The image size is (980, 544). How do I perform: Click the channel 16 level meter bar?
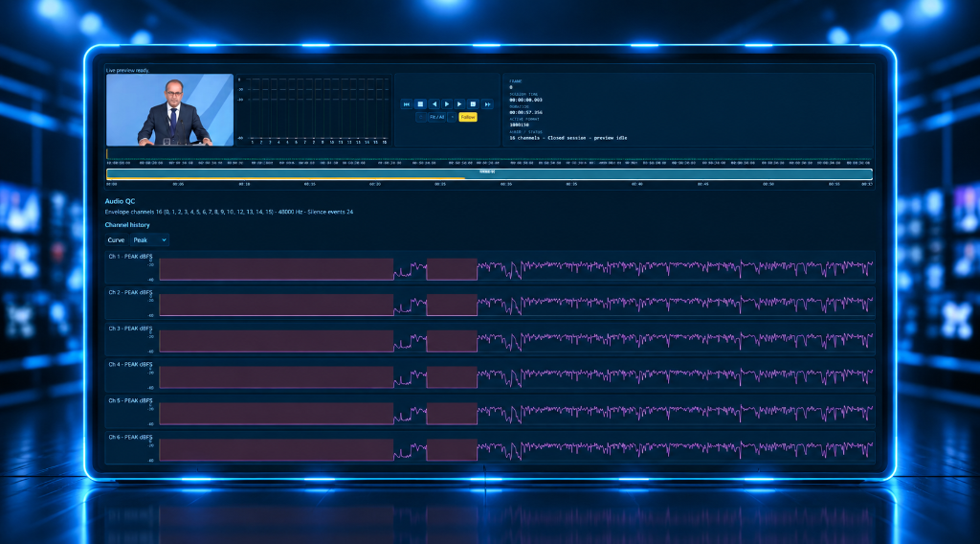[x=385, y=109]
